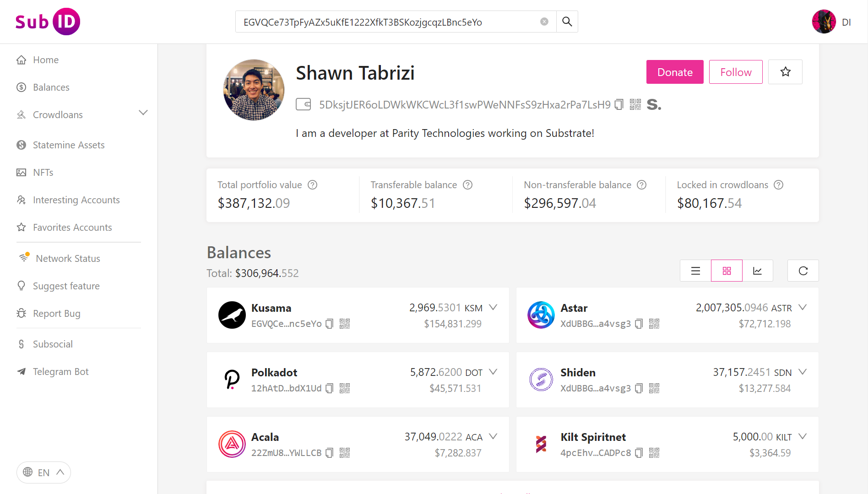Expand the Crowdloans sidebar menu

(x=143, y=113)
